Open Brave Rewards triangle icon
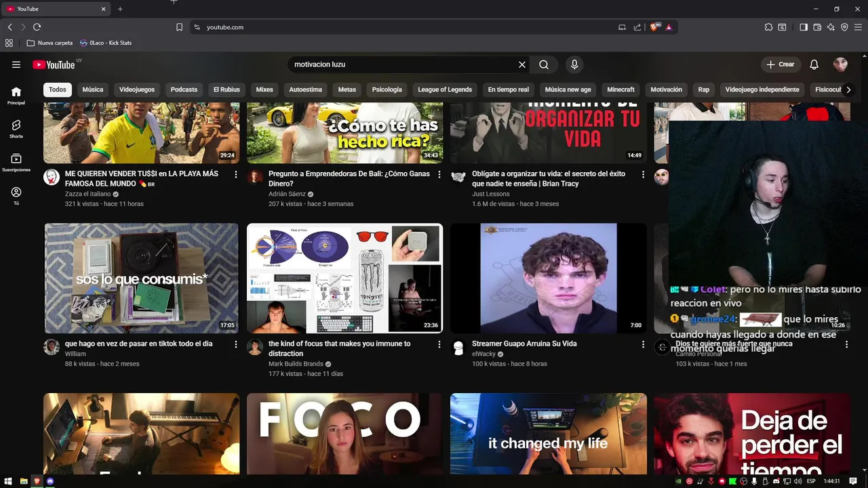This screenshot has width=868, height=488. click(x=669, y=27)
